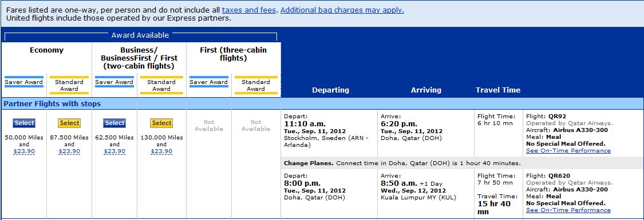This screenshot has width=644, height=220.
Task: Select the Economy Saver Award fare
Action: coord(24,123)
